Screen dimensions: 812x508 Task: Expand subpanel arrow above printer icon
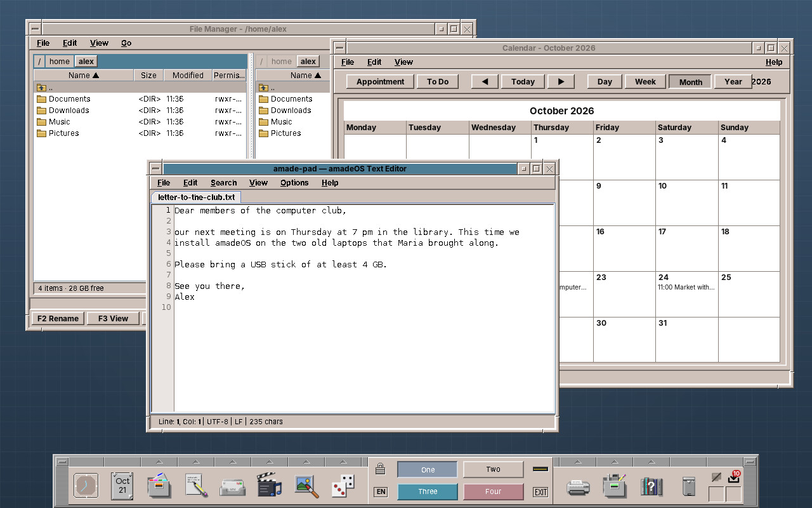coord(578,462)
